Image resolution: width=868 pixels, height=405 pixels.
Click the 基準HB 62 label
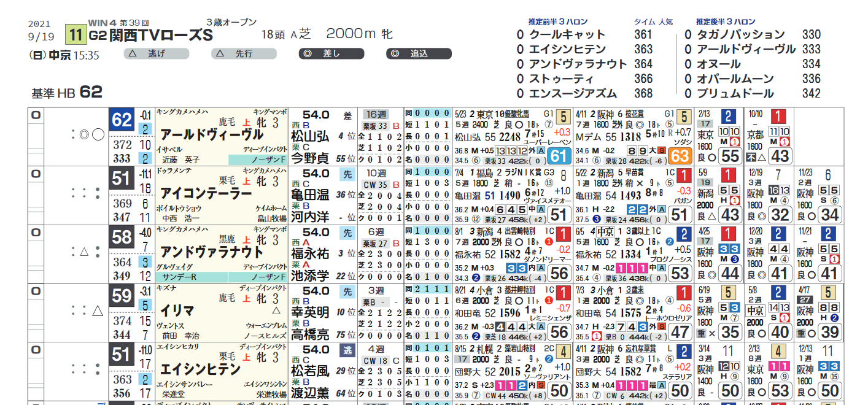click(68, 93)
